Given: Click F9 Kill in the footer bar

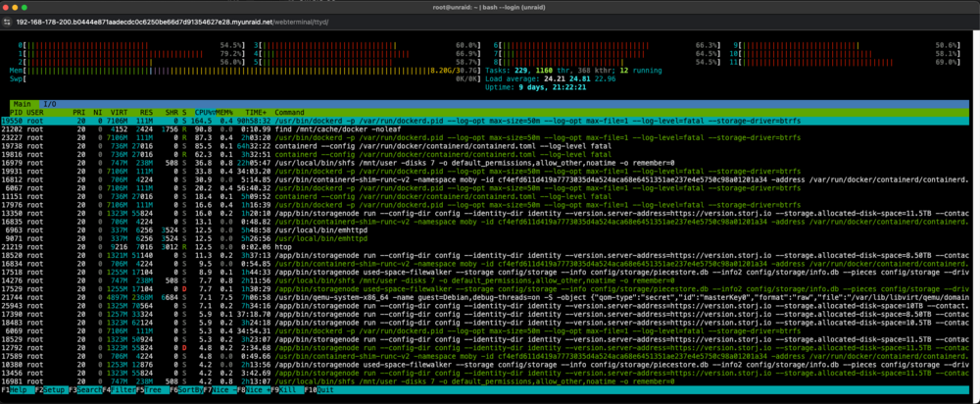Looking at the screenshot, I should coord(287,389).
